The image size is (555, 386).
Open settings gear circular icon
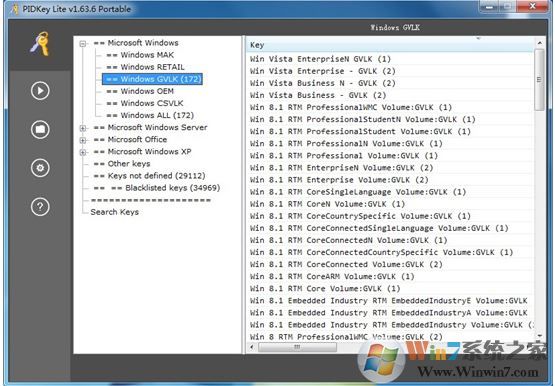(40, 168)
